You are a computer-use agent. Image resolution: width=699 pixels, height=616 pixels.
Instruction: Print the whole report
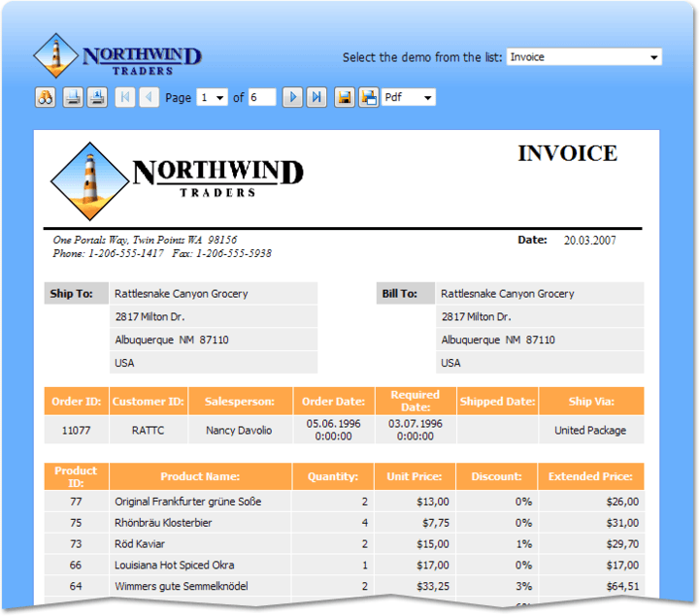point(73,97)
